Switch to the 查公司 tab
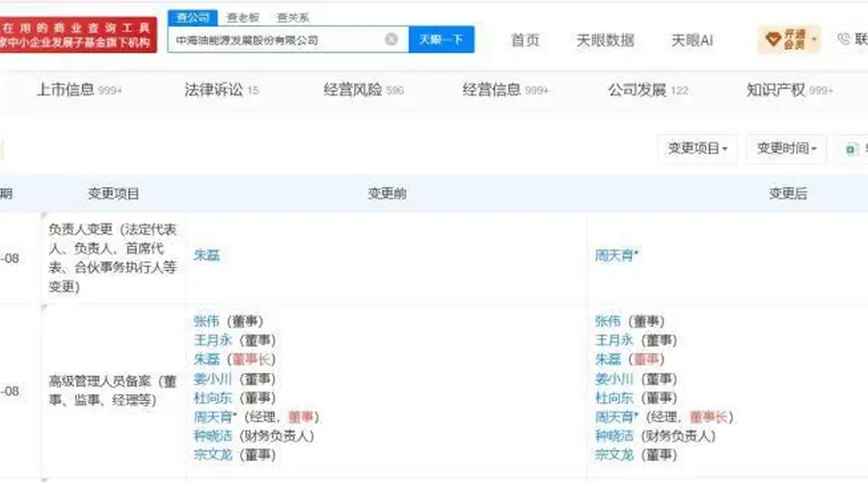 (193, 17)
